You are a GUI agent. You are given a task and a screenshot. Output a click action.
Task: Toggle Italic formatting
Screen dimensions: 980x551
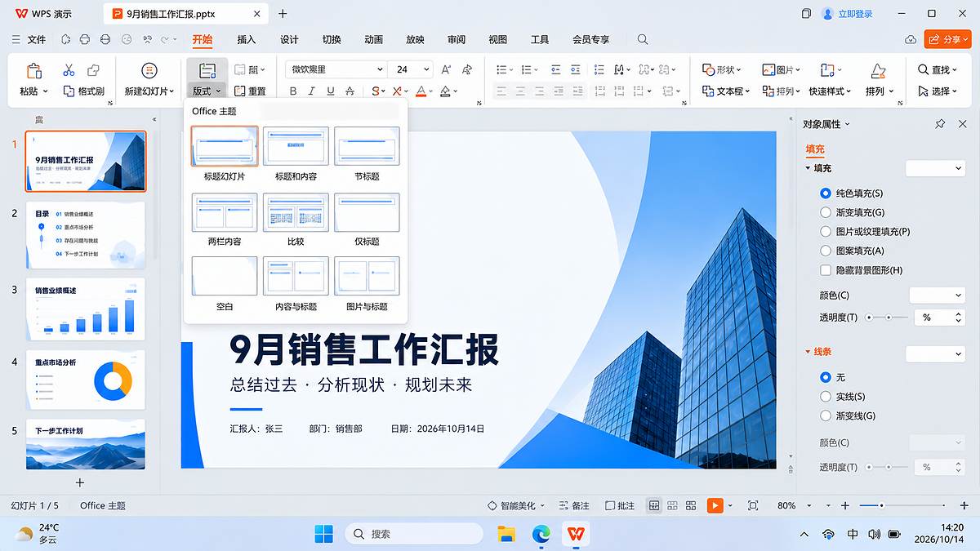tap(312, 91)
